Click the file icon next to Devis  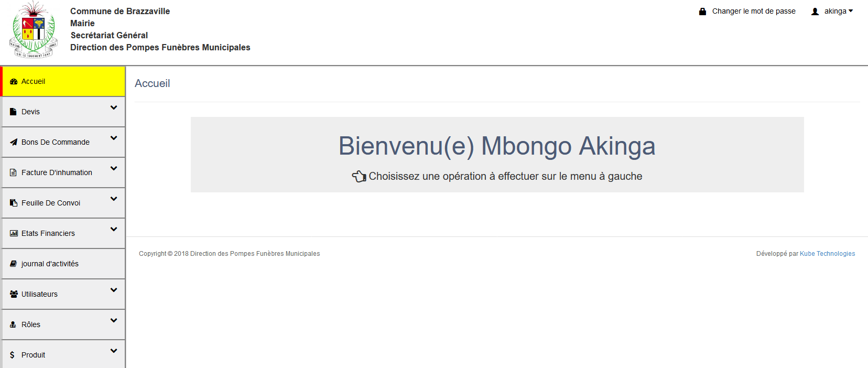tap(14, 112)
